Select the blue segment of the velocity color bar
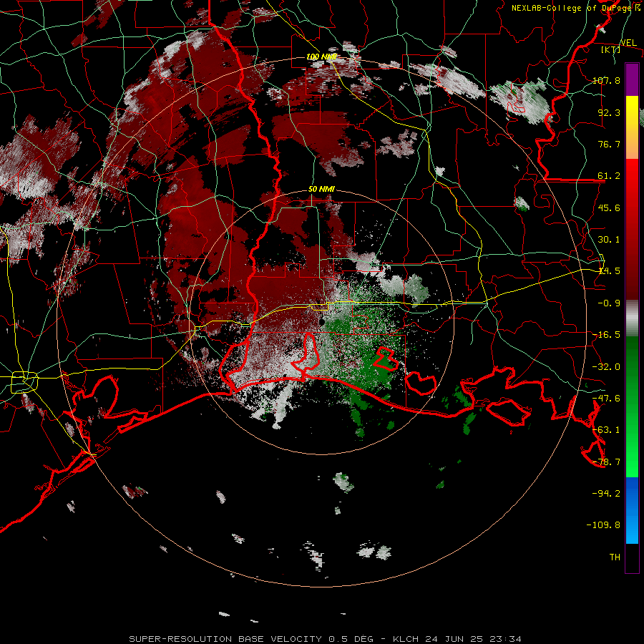Screen dimensions: 644x644 coord(632,510)
